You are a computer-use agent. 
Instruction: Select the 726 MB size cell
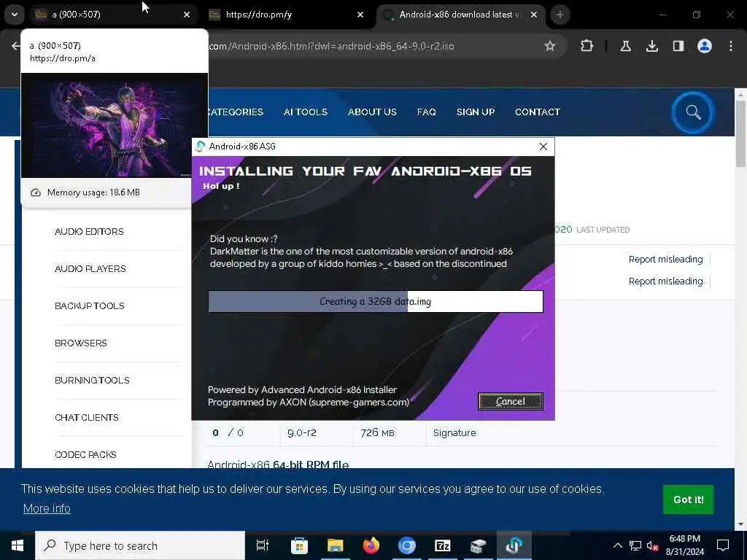pyautogui.click(x=377, y=433)
